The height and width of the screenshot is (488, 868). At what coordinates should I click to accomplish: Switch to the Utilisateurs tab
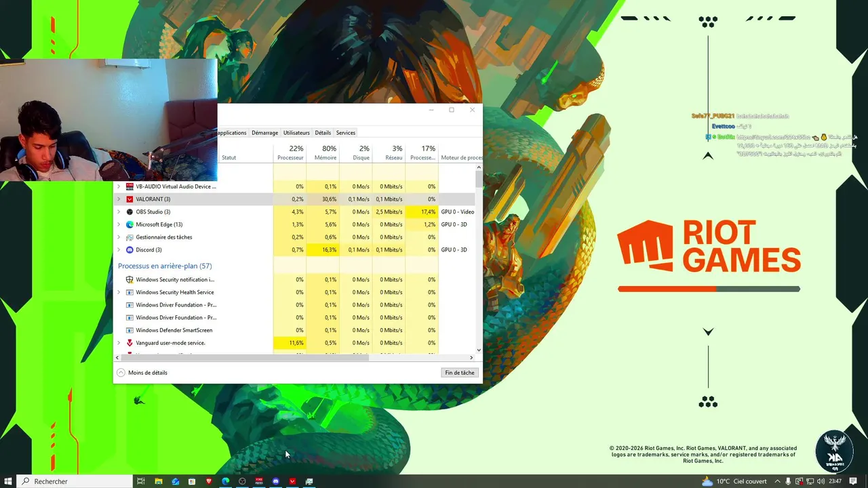coord(296,133)
